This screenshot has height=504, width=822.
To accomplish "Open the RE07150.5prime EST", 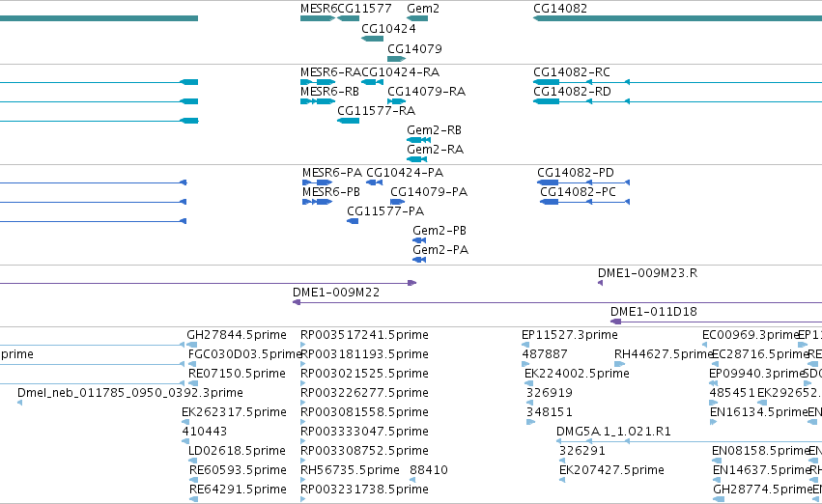I will pos(193,384).
